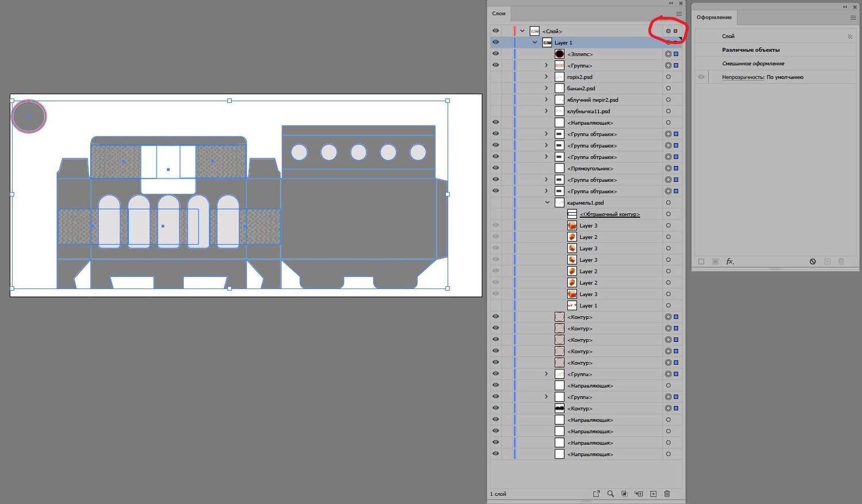The image size is (862, 504).
Task: Click the target circle for карамель1.psd
Action: [x=668, y=202]
